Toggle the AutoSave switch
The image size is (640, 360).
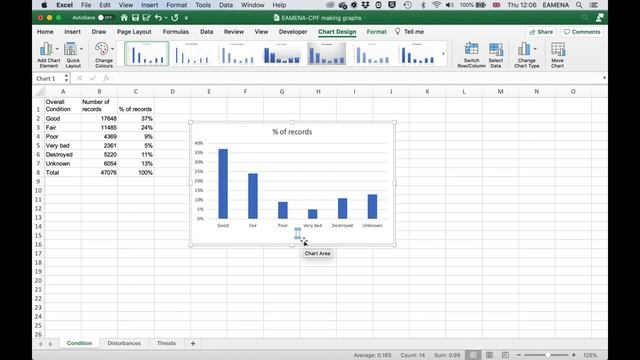click(104, 18)
